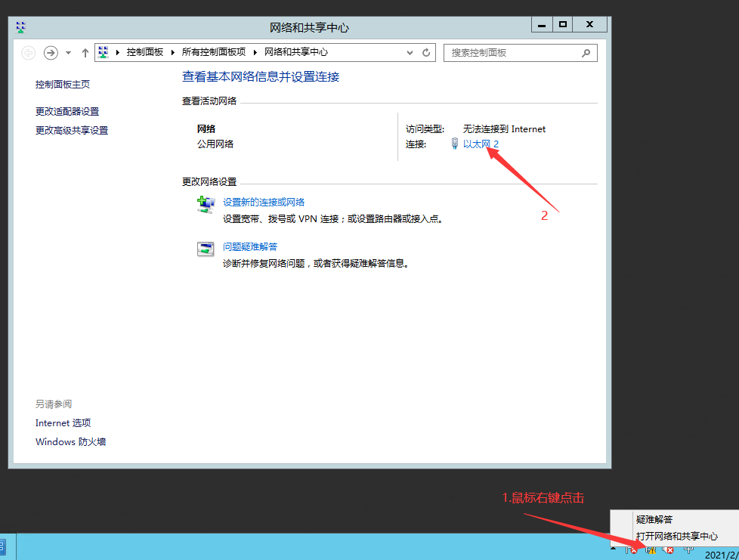Click the taskbar date display
The image size is (739, 560).
click(x=722, y=555)
